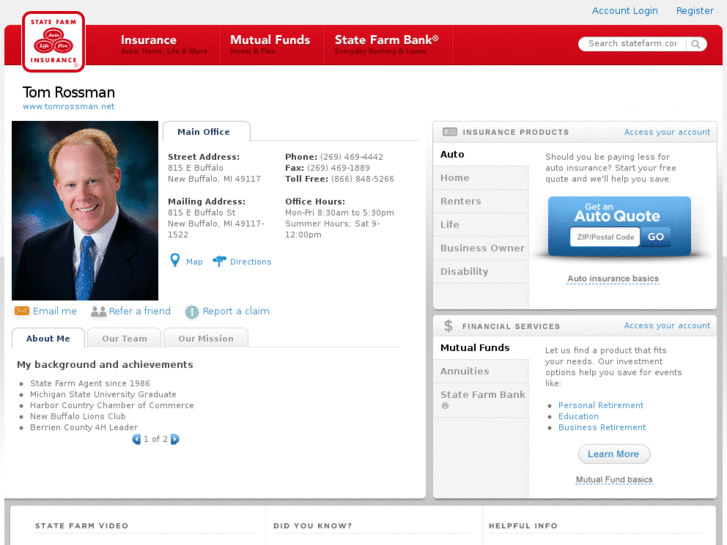Click the Refer a friend people icon

pyautogui.click(x=98, y=311)
